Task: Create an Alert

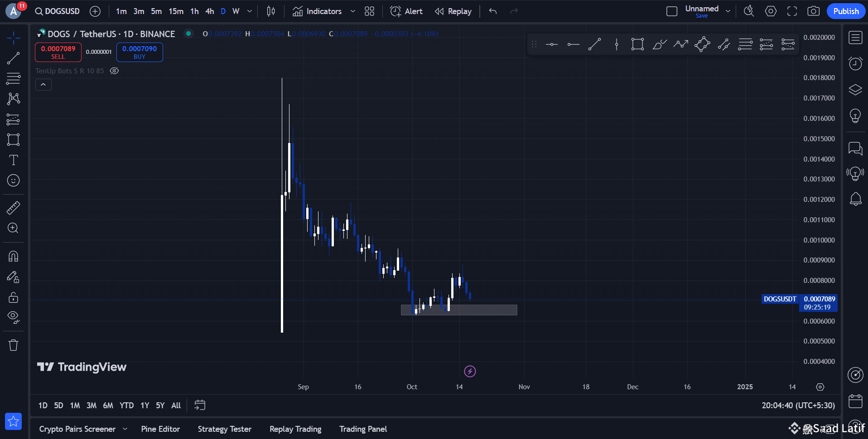Action: tap(406, 11)
